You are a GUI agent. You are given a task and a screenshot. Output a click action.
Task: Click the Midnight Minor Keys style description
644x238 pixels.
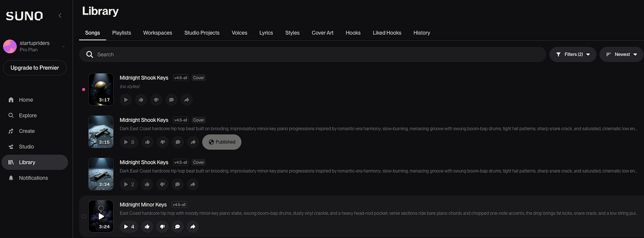(x=379, y=214)
